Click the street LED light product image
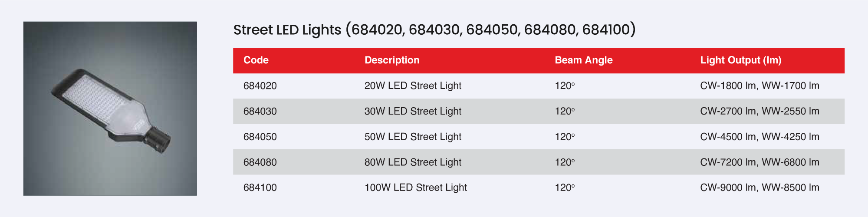 coord(110,108)
